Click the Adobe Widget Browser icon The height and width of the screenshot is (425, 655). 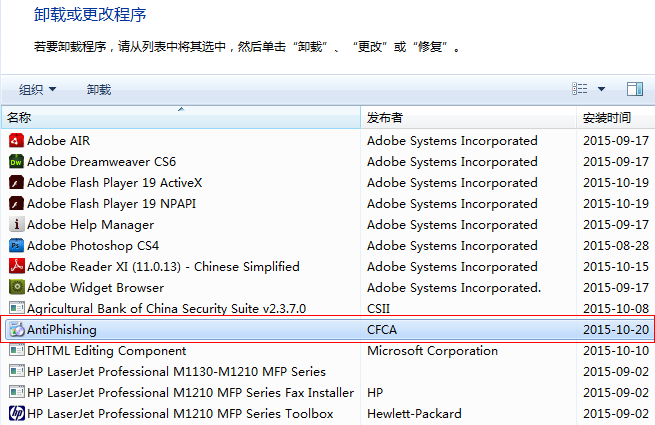click(16, 288)
